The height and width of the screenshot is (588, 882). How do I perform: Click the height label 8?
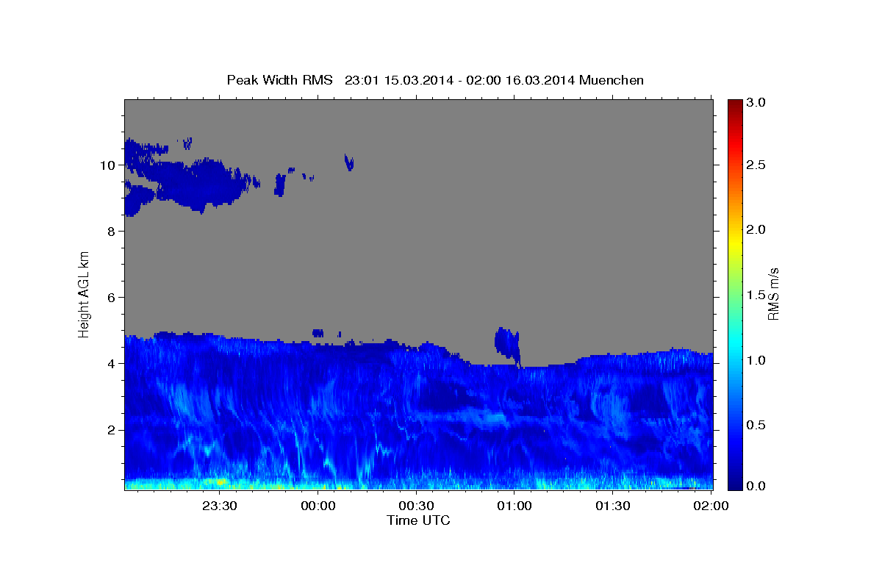point(110,232)
